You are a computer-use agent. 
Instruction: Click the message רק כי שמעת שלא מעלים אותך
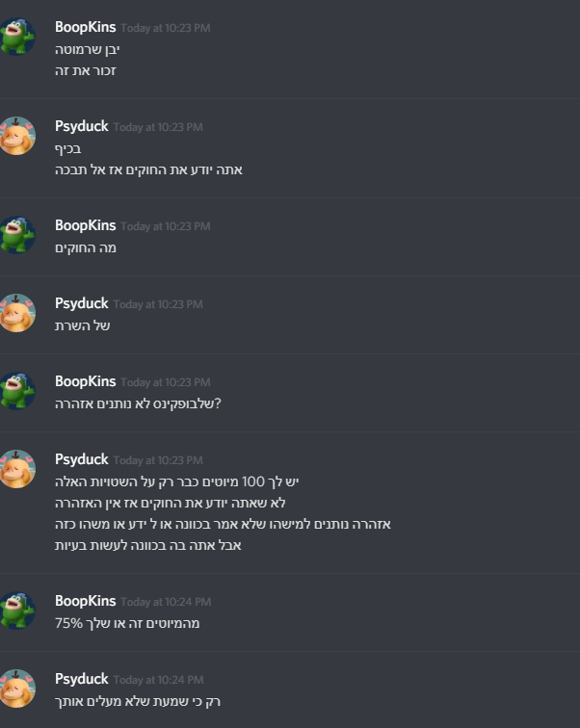pyautogui.click(x=138, y=701)
